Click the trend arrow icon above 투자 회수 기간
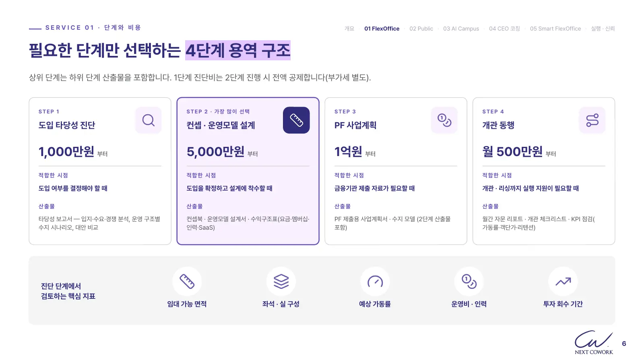The width and height of the screenshot is (644, 362). point(563,282)
